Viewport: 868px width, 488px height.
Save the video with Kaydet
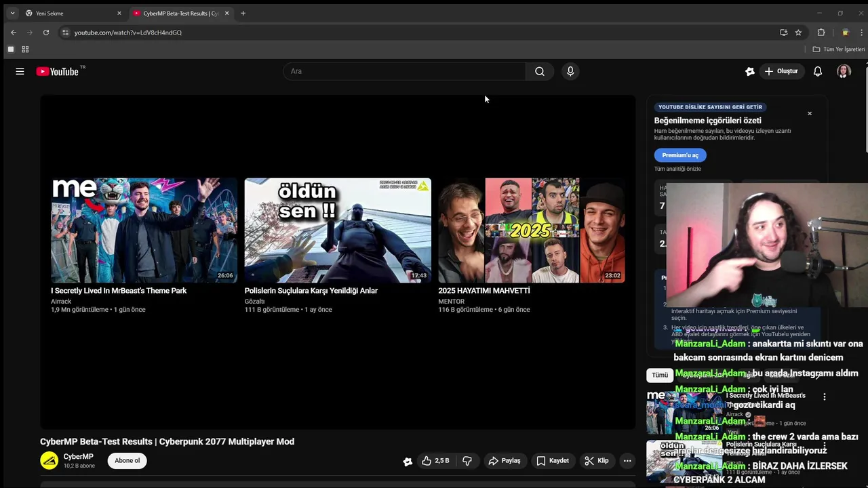tap(553, 461)
